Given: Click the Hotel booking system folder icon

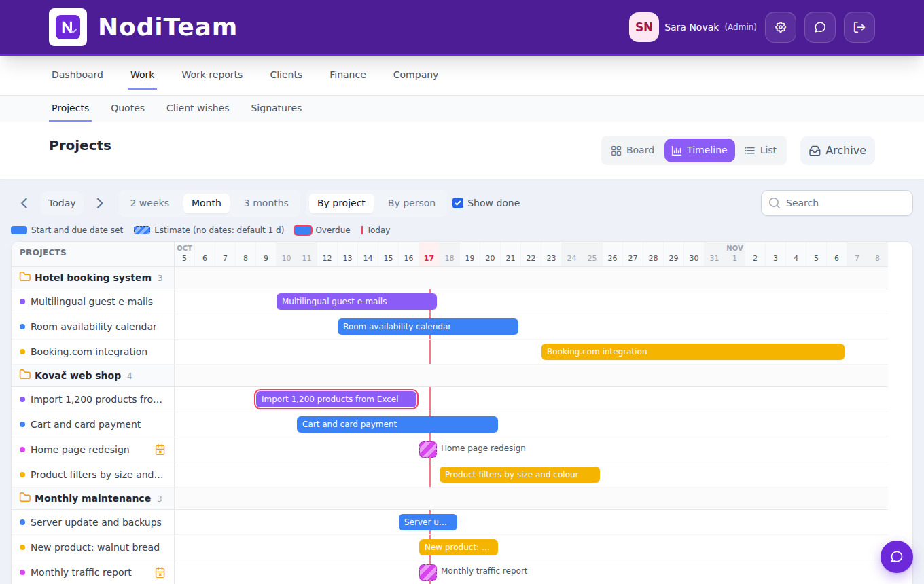Looking at the screenshot, I should pos(25,277).
